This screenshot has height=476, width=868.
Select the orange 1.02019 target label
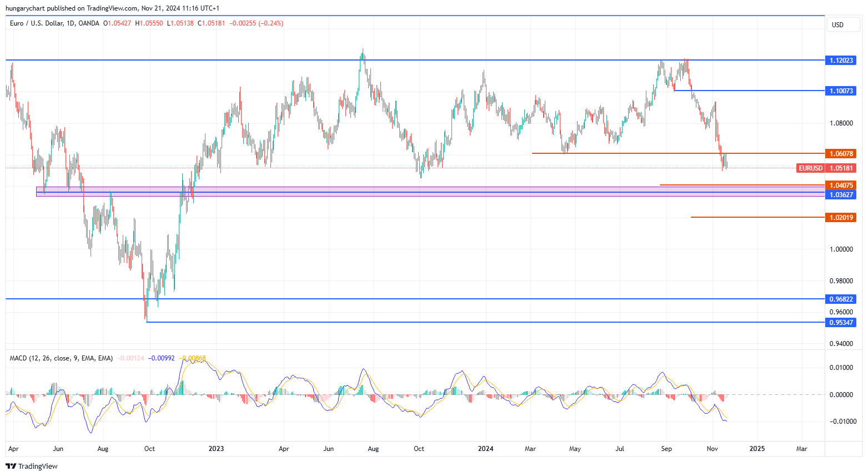pyautogui.click(x=841, y=217)
